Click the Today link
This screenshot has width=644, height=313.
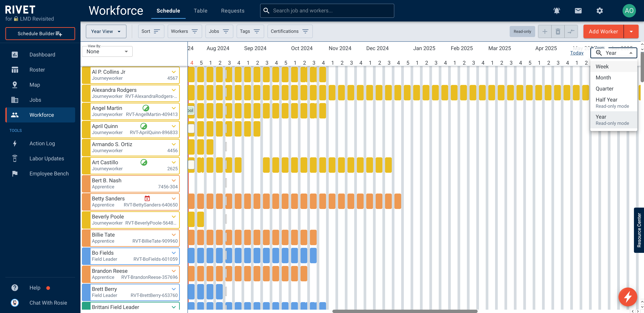577,53
